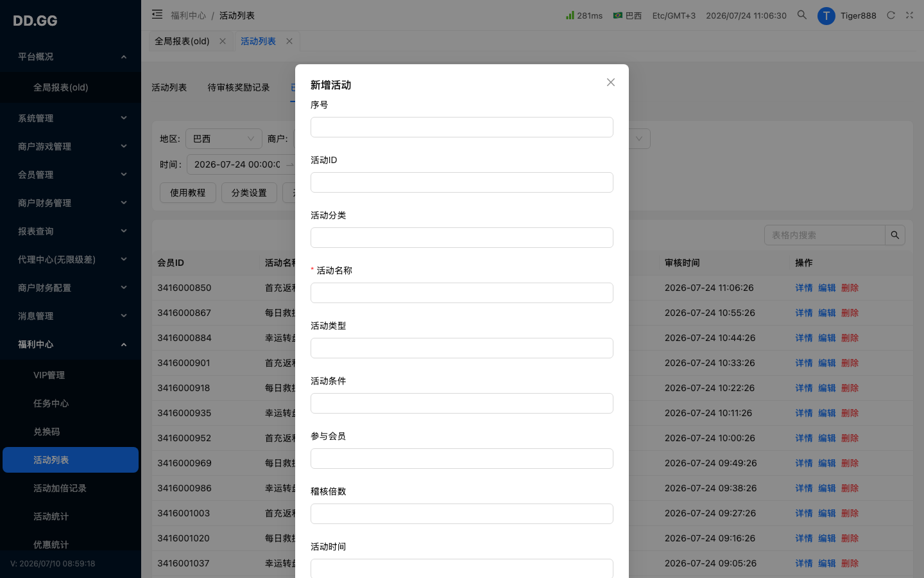Select the 待审核奖励记录 sub-tab
This screenshot has width=924, height=578.
[238, 87]
